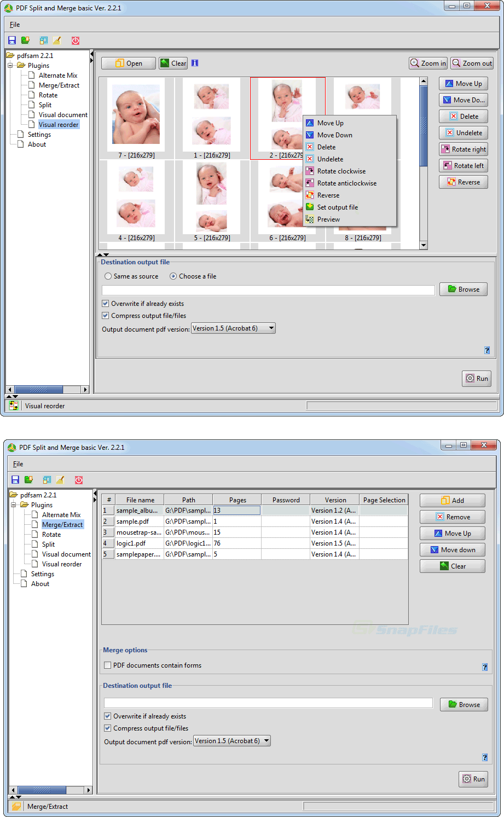Click the blue floppy save icon in the Visual reorder window
The image size is (504, 817).
(x=12, y=40)
